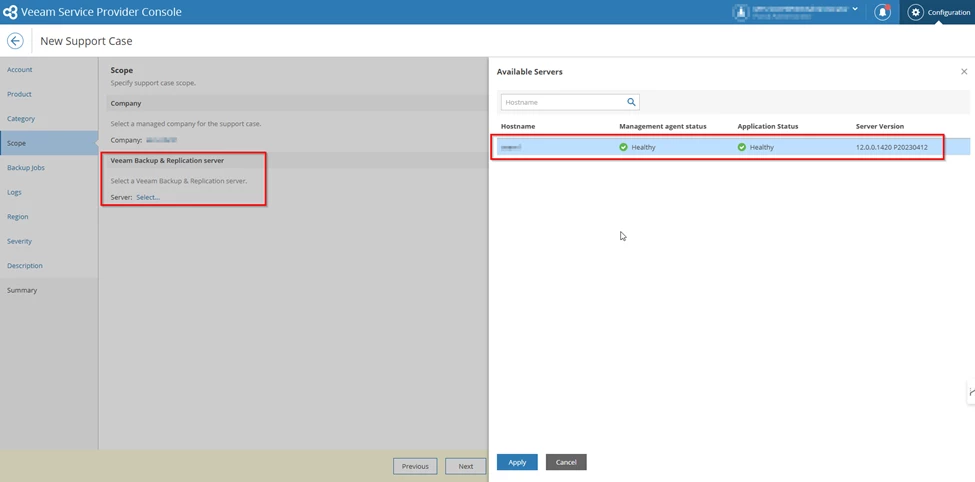Go to the Severity step
Image resolution: width=975 pixels, height=482 pixels.
(x=19, y=241)
